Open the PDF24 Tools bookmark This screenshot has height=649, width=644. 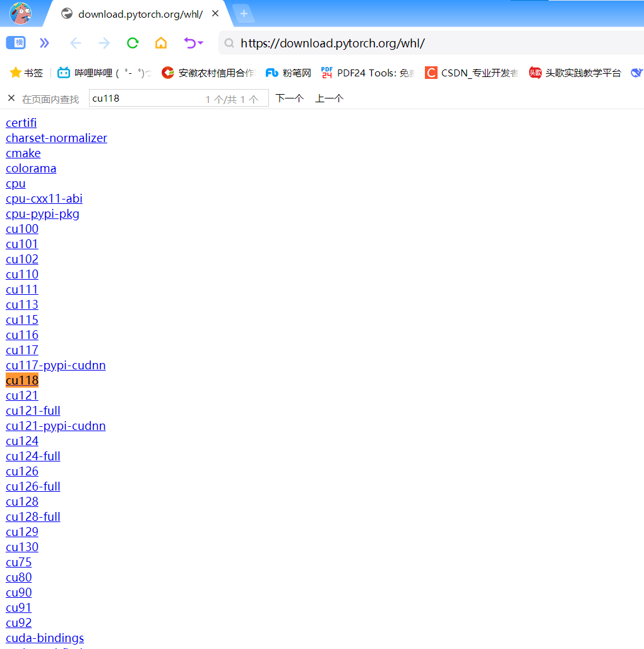pos(368,73)
